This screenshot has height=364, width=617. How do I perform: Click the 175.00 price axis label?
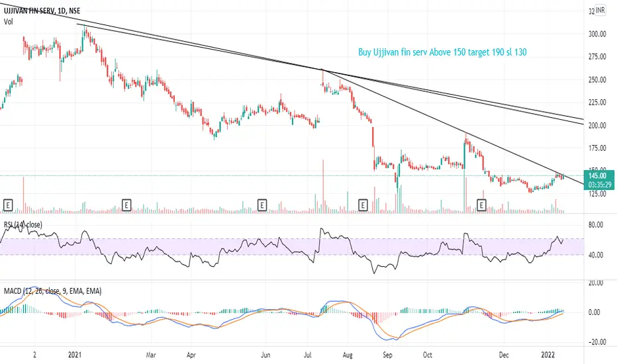coord(597,148)
